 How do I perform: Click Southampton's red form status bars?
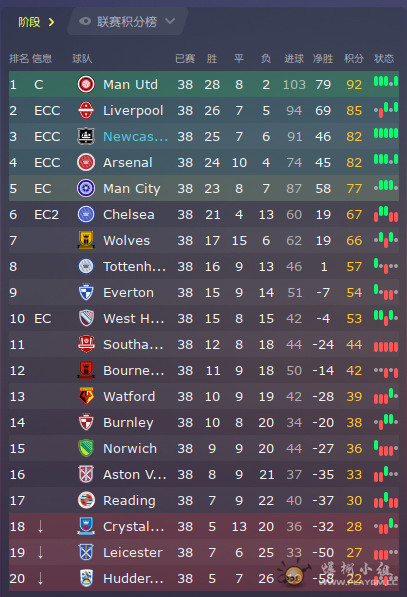386,347
